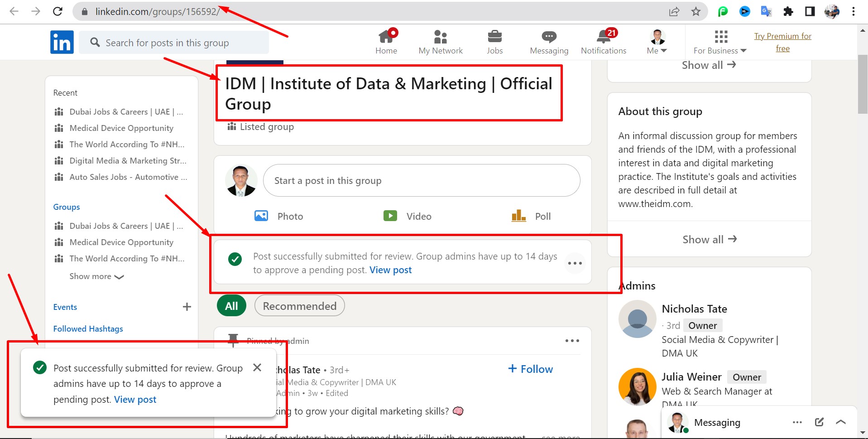Click View post in the review notice card
This screenshot has width=868, height=439.
(x=390, y=270)
